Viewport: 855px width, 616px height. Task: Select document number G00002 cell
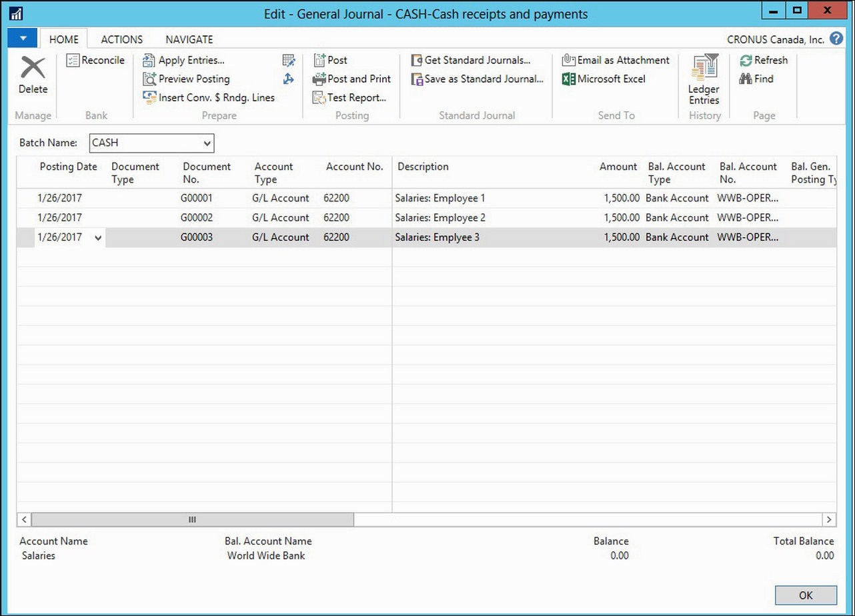point(197,218)
